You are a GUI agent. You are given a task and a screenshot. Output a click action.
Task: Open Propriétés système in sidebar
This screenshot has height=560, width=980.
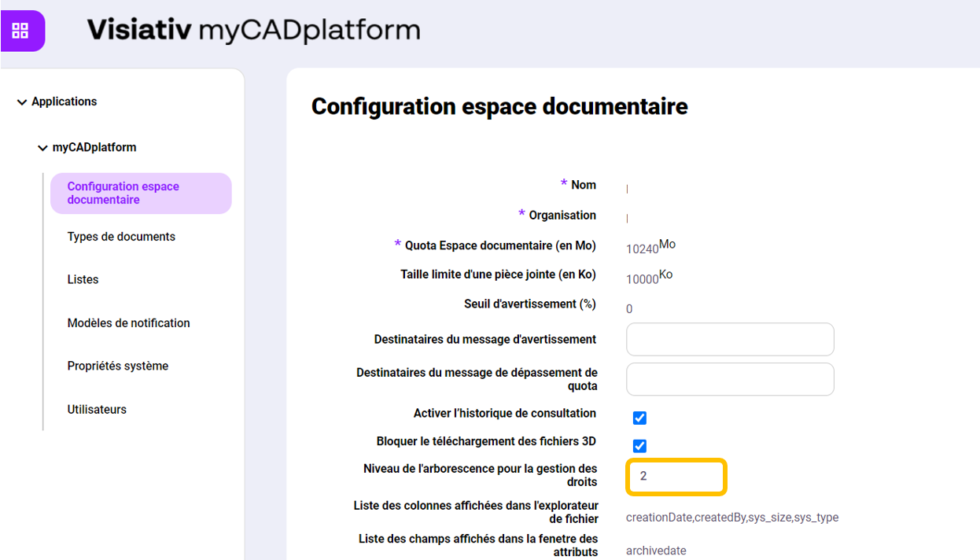pos(117,367)
